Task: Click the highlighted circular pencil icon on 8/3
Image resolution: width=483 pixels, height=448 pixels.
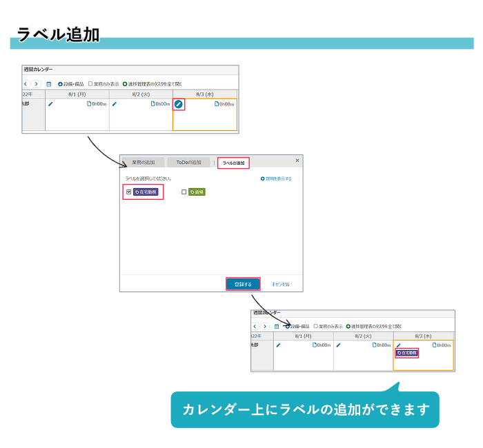Action: (x=179, y=104)
